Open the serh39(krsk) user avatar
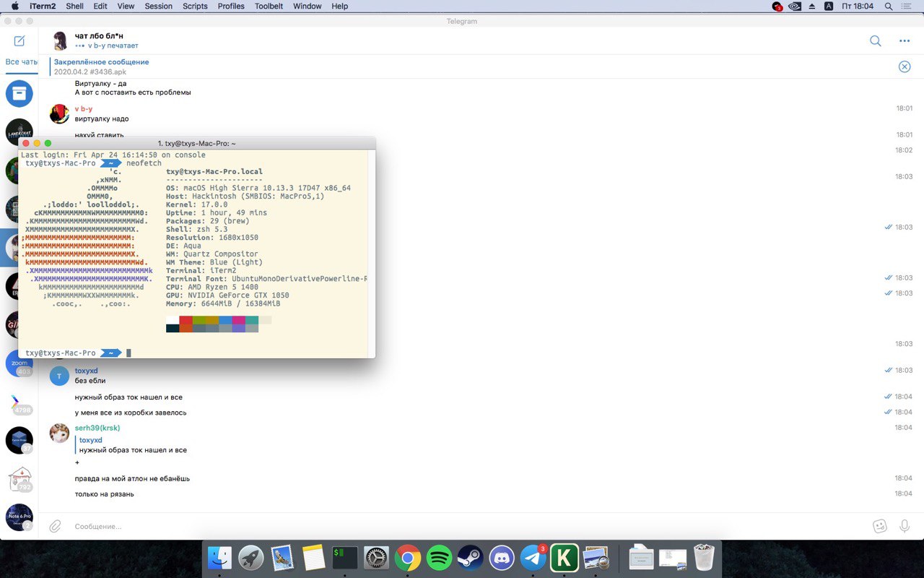This screenshot has height=578, width=924. coord(59,433)
